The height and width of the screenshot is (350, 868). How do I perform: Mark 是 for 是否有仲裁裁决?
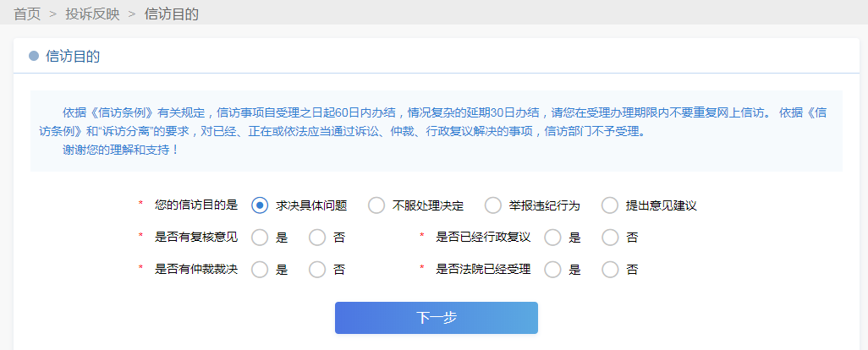point(261,270)
